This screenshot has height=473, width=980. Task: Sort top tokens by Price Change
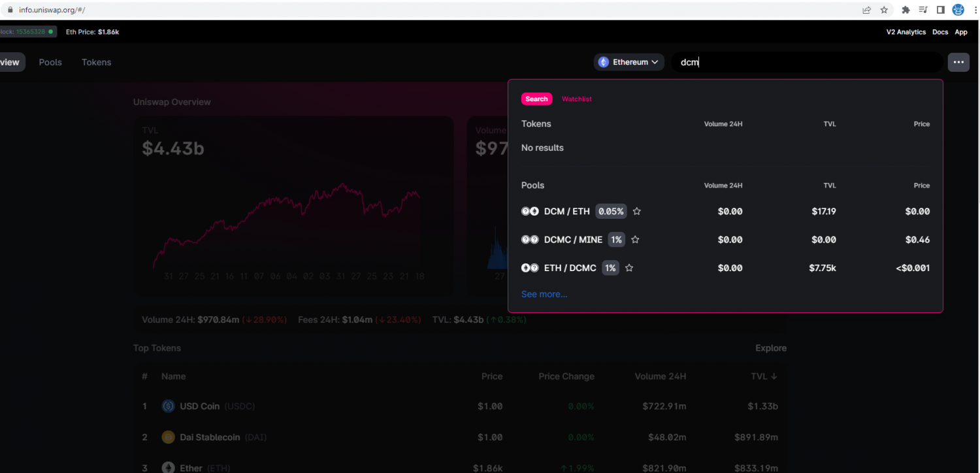point(566,376)
